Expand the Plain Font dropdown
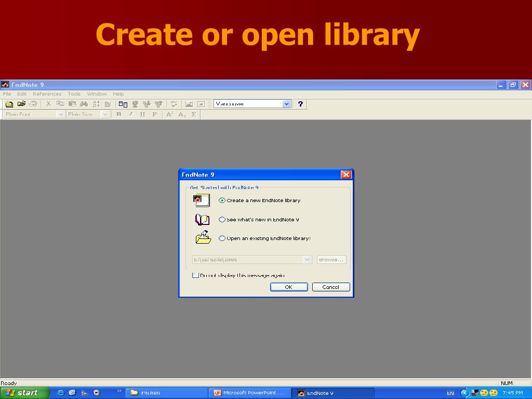 (x=60, y=114)
